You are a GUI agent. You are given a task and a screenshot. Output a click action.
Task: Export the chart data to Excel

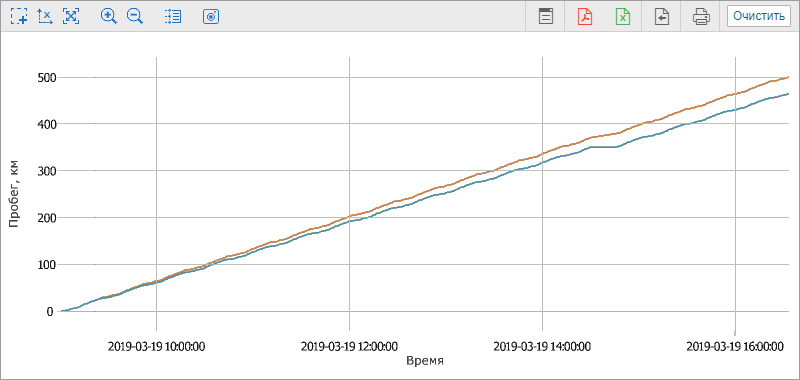pyautogui.click(x=623, y=16)
